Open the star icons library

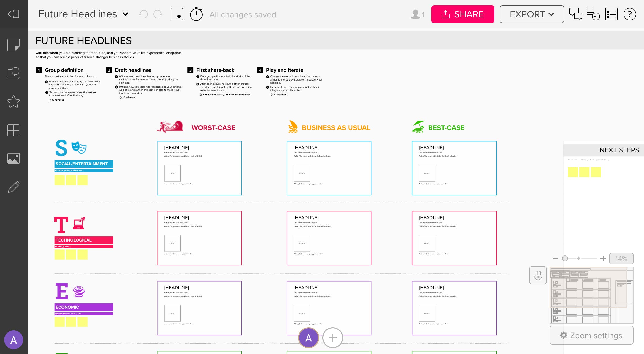click(13, 102)
